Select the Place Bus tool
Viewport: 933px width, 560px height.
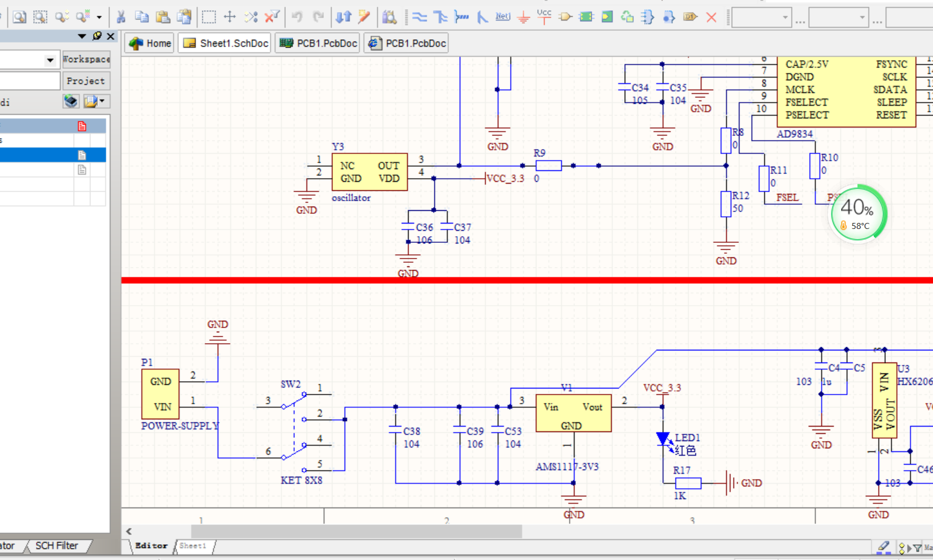[441, 17]
